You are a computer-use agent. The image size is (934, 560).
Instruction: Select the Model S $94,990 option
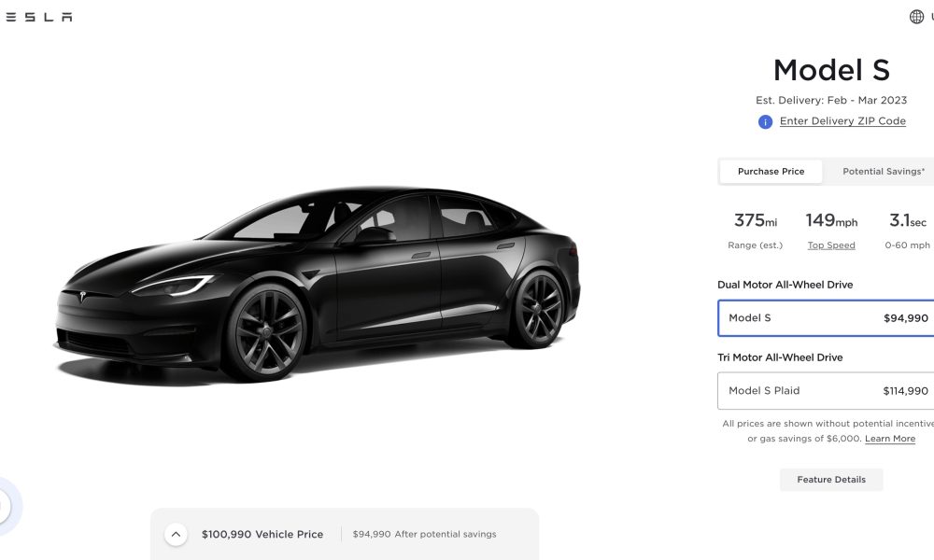[826, 318]
